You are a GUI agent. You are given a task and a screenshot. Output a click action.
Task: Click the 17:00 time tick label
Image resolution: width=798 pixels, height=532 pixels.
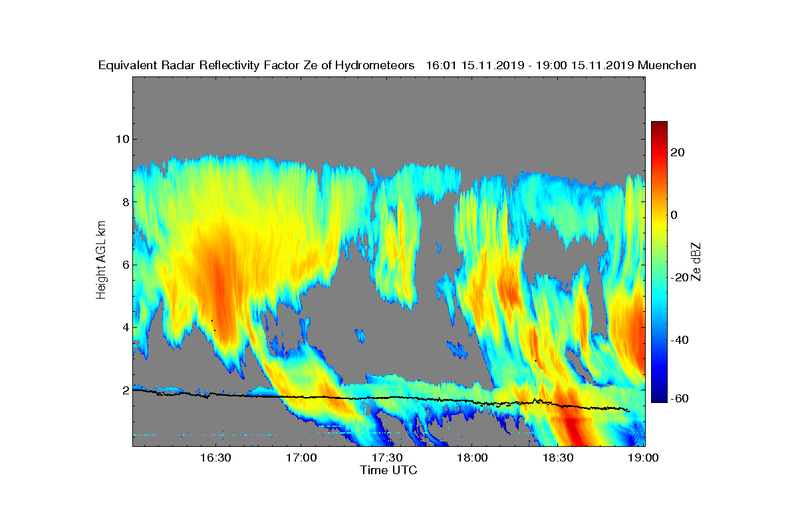(301, 458)
